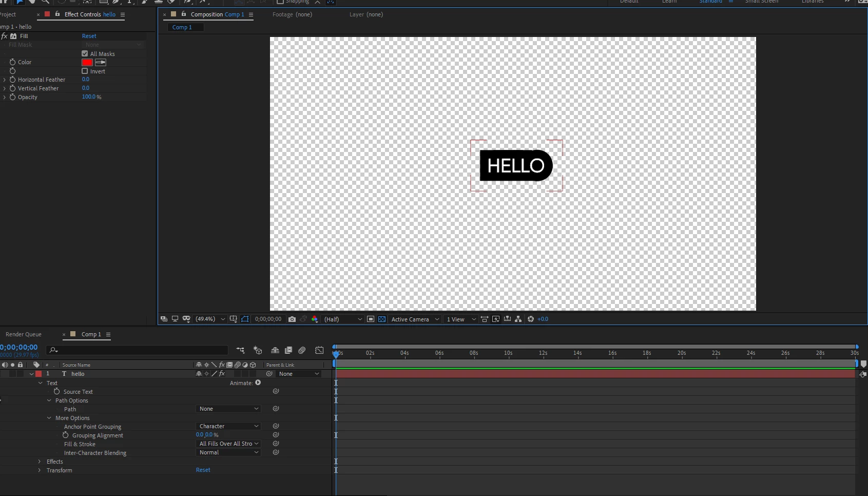Toggle All Masks checkbox
Viewport: 868px width, 496px height.
pos(85,53)
